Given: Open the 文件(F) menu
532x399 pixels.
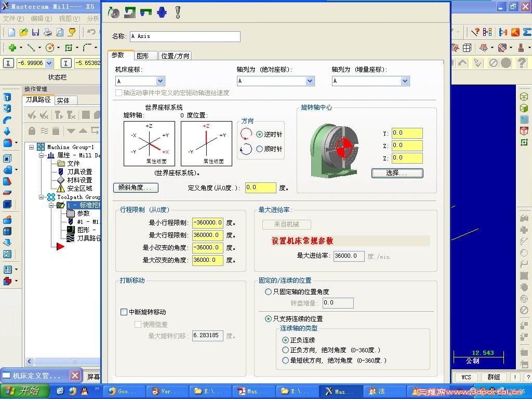Looking at the screenshot, I should pyautogui.click(x=14, y=18).
